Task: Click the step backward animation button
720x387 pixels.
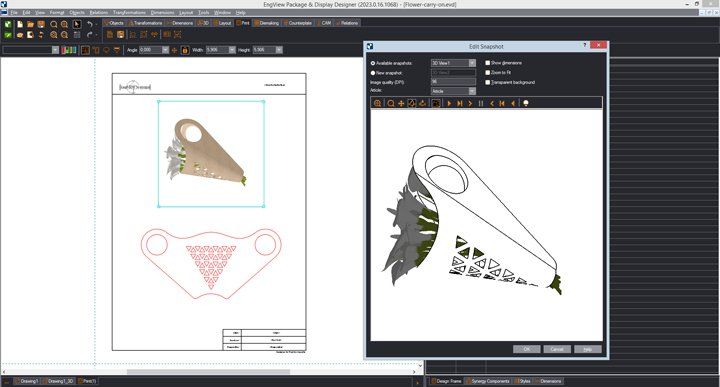Action: [x=492, y=103]
